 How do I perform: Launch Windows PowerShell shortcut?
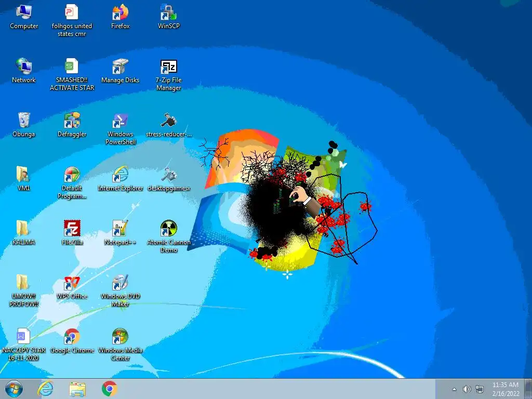(120, 129)
